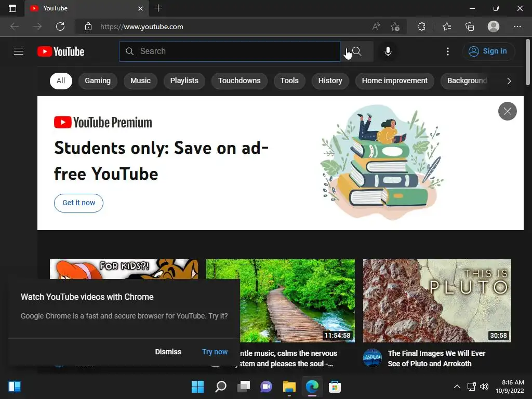Open the Final Images of Pluto title
This screenshot has width=532, height=399.
coord(436,358)
